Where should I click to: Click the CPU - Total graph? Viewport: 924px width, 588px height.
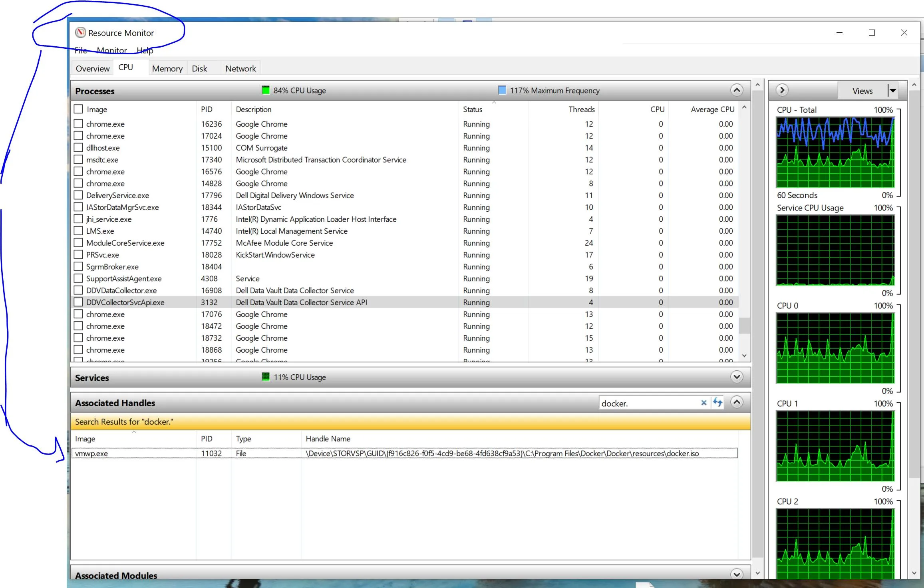[835, 152]
